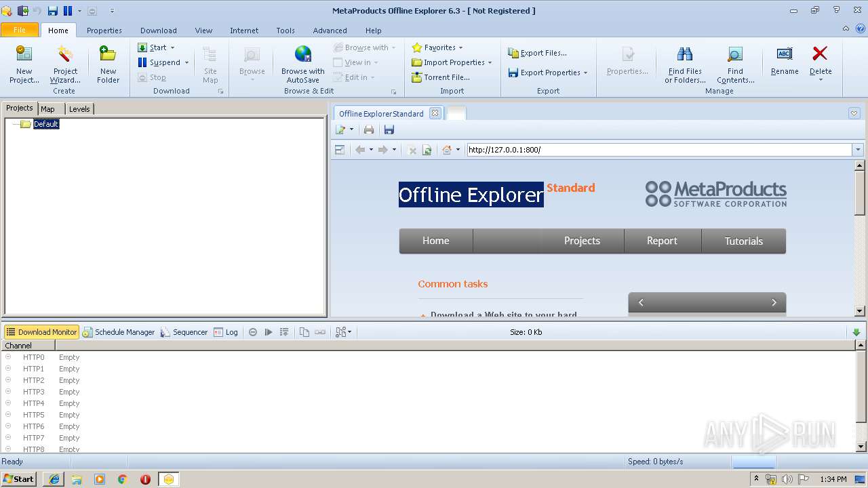Open Chrome from the taskbar
868x488 pixels.
point(123,479)
